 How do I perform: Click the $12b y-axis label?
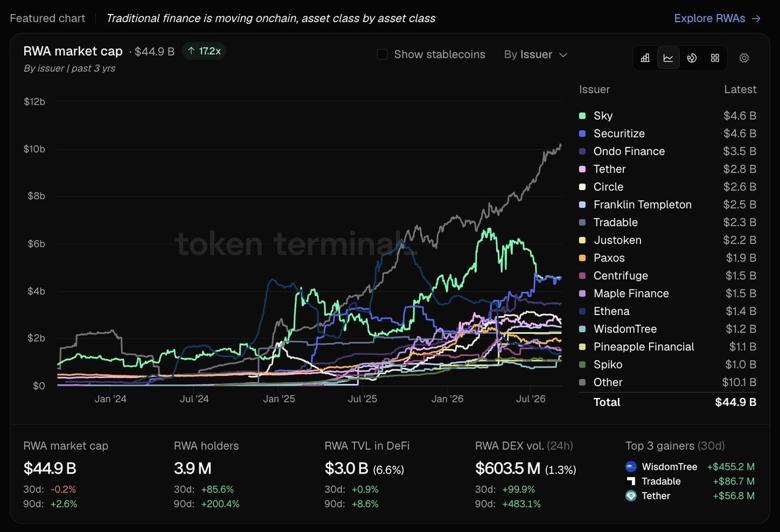pyautogui.click(x=34, y=101)
